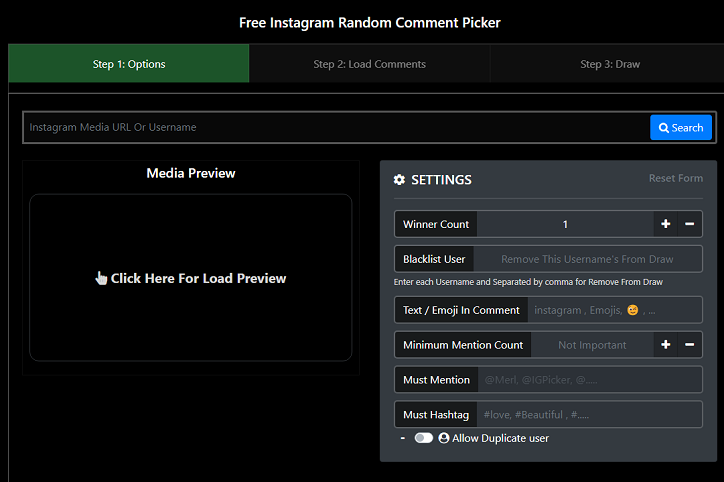Click the Minimum Mention Count value field

pyautogui.click(x=592, y=344)
